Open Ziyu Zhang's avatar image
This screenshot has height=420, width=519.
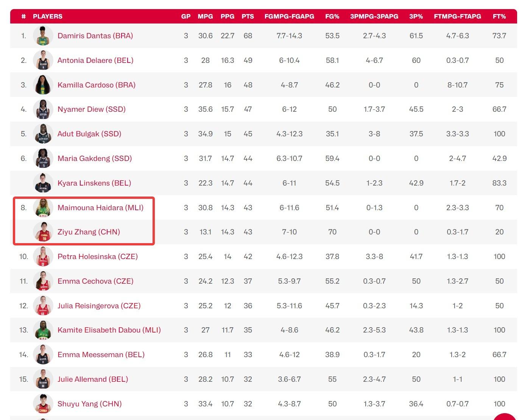pyautogui.click(x=43, y=232)
